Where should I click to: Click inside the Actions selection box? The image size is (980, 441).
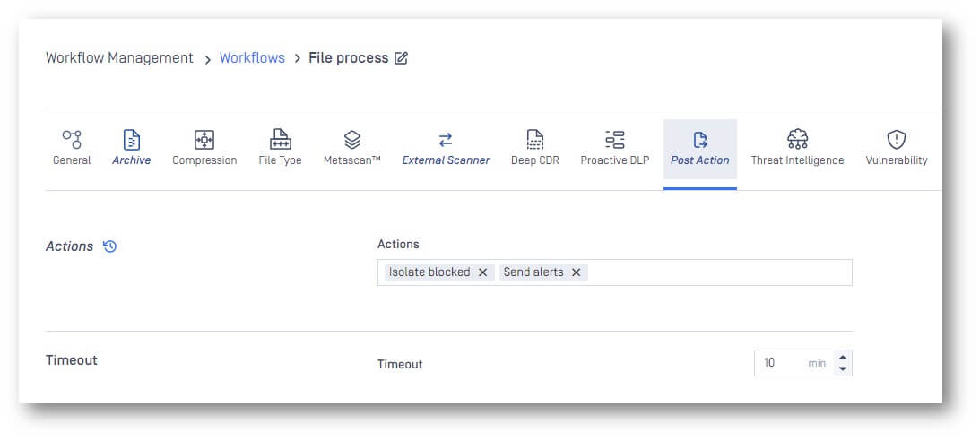point(614,272)
